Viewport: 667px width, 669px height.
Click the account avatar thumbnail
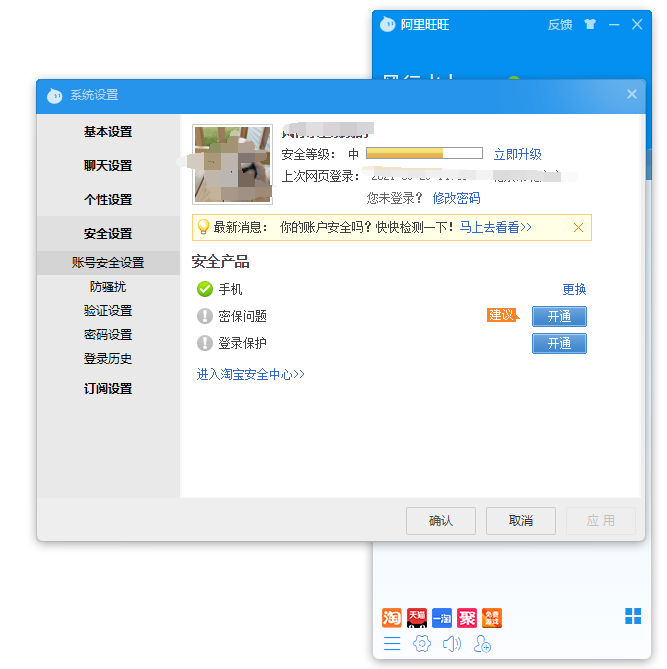[232, 164]
